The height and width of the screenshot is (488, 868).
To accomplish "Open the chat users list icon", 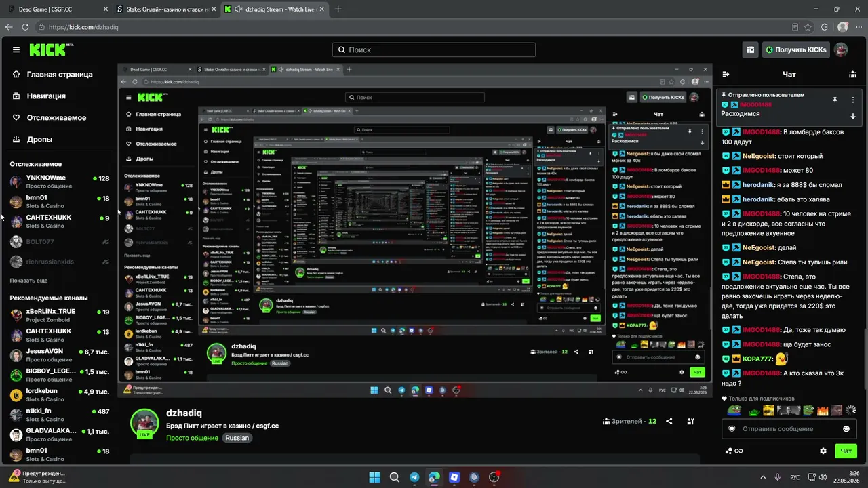I will (852, 74).
